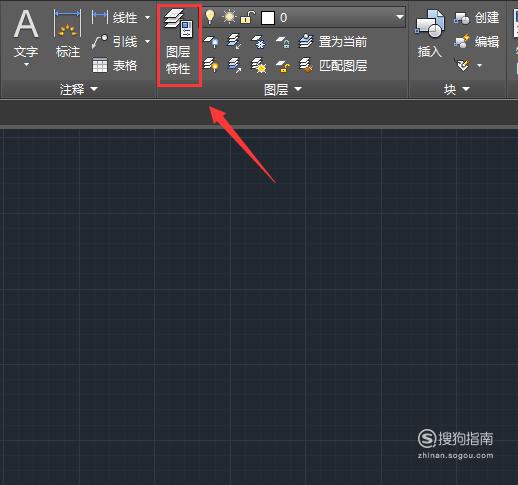This screenshot has width=518, height=485.
Task: Toggle the layer 0 light bulb on/off
Action: [x=210, y=16]
